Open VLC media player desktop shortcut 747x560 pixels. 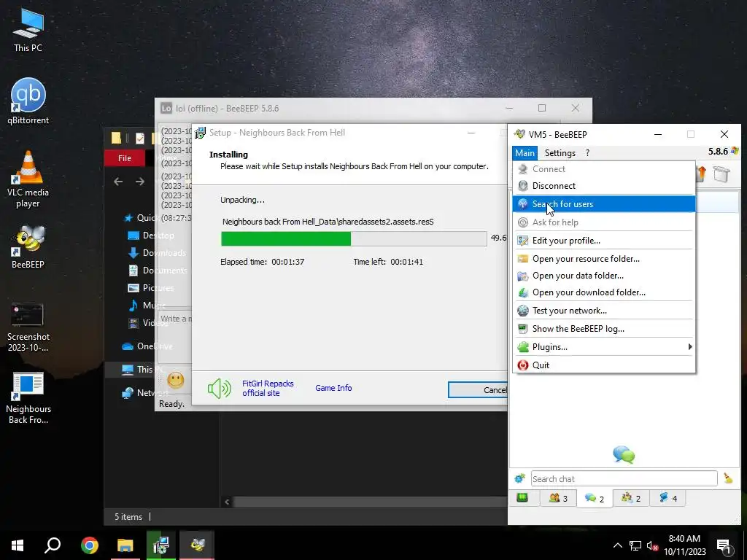28,179
